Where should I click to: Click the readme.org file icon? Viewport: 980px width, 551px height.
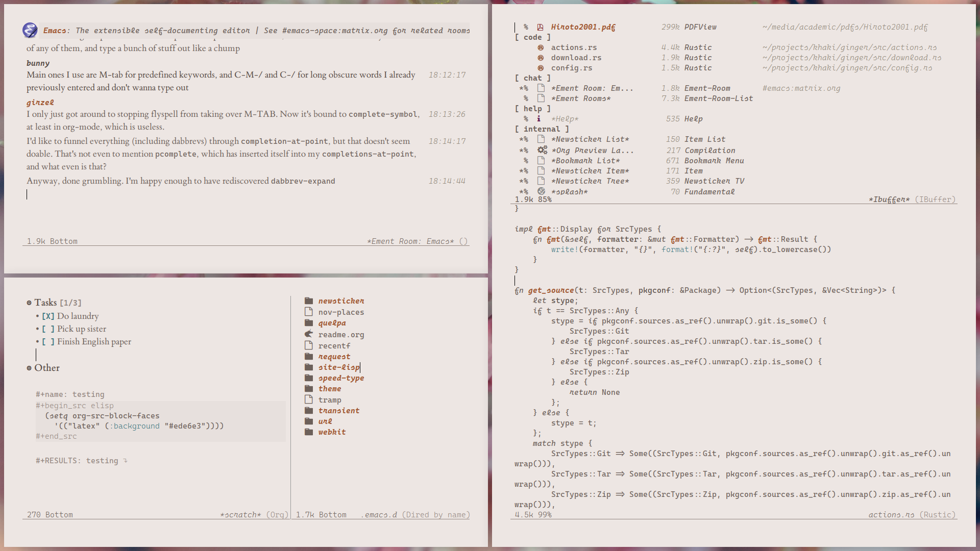pos(309,334)
